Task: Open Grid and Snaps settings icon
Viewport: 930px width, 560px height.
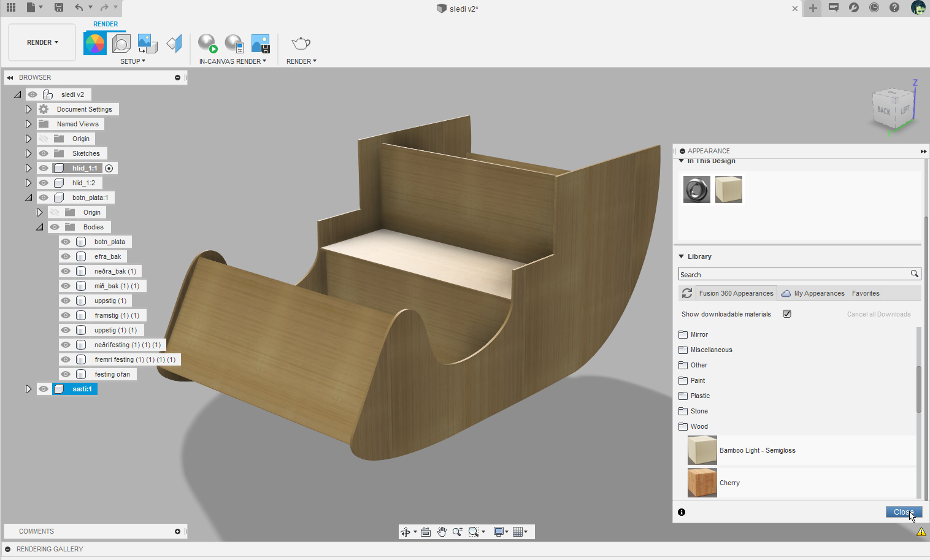Action: [518, 532]
